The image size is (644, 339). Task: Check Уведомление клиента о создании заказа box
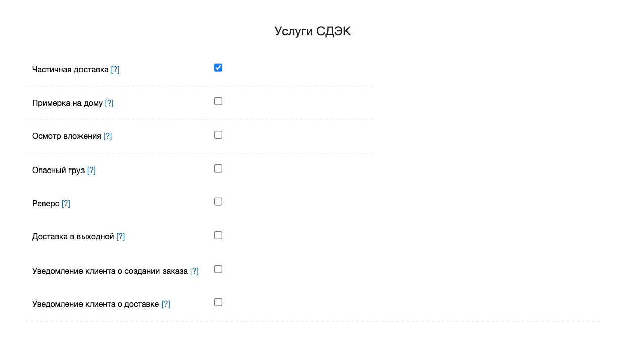[x=218, y=269]
